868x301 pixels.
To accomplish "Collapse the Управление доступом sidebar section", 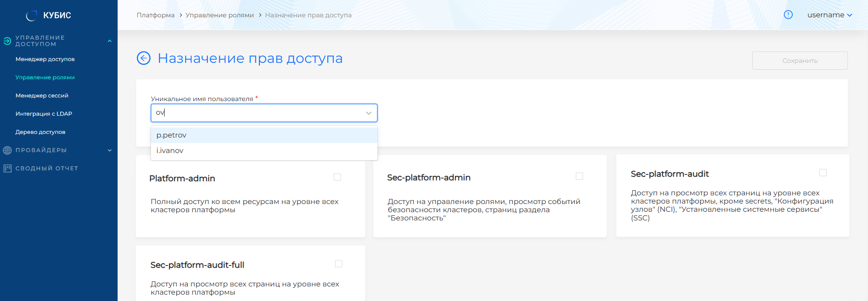I will [109, 41].
